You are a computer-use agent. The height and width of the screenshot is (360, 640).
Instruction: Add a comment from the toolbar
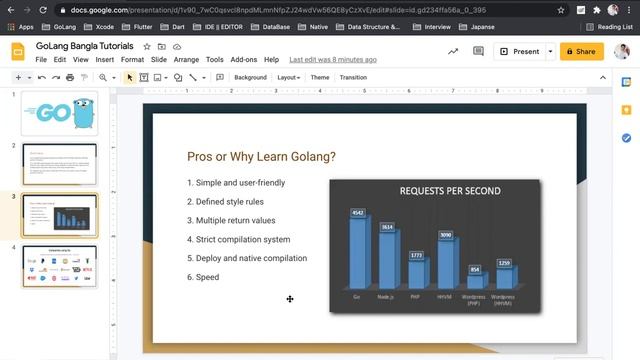coord(220,78)
